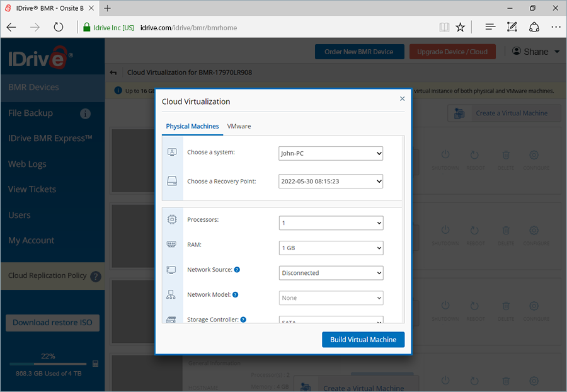Open the Choose a system dropdown

(x=331, y=153)
